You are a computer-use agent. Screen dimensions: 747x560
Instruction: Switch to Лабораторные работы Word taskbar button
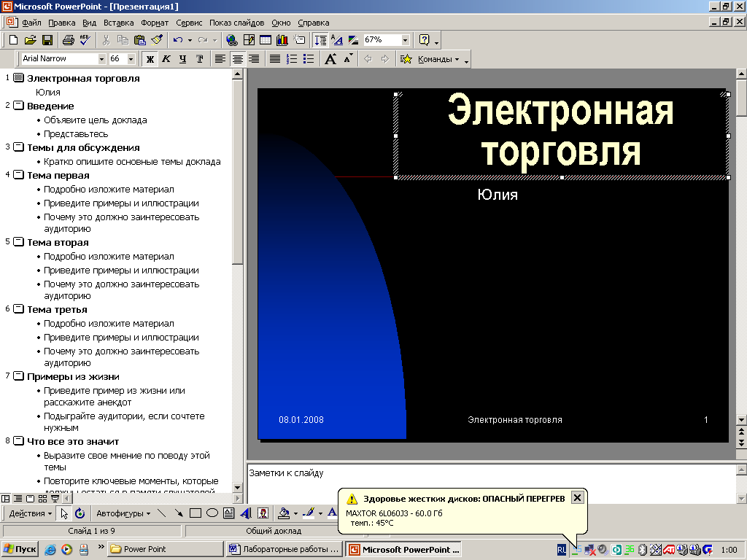284,549
